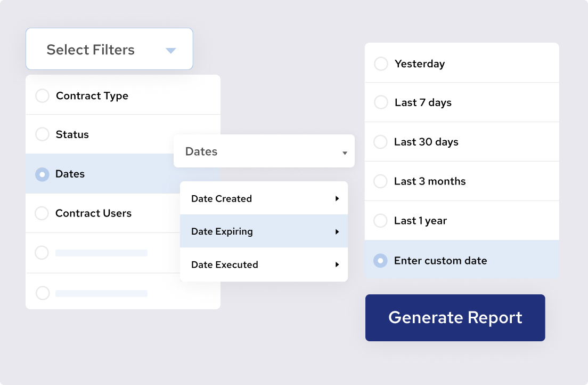Select the Contract Type filter
The width and height of the screenshot is (588, 385).
(x=42, y=95)
